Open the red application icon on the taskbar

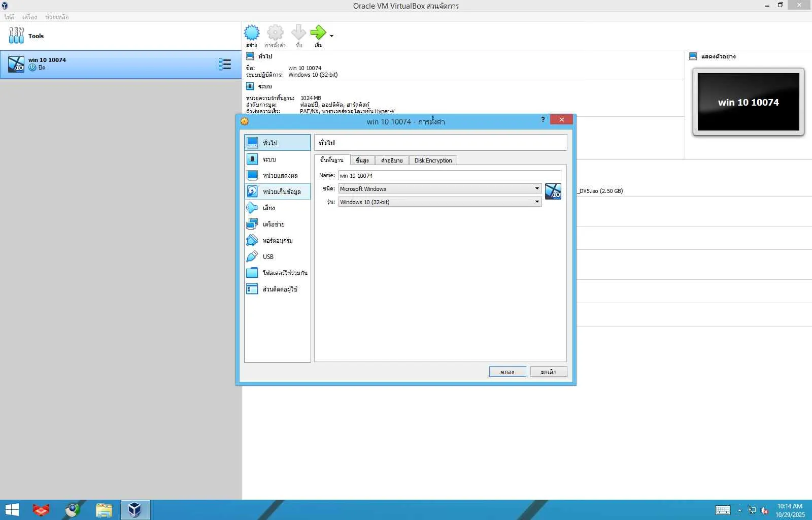point(41,510)
